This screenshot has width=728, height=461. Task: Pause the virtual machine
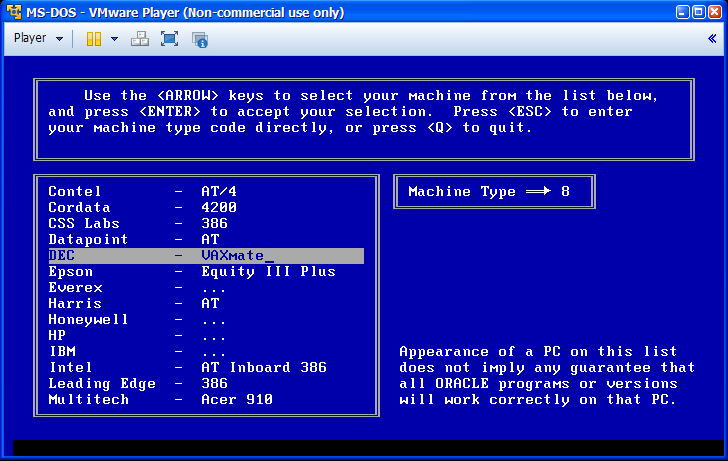pyautogui.click(x=94, y=39)
